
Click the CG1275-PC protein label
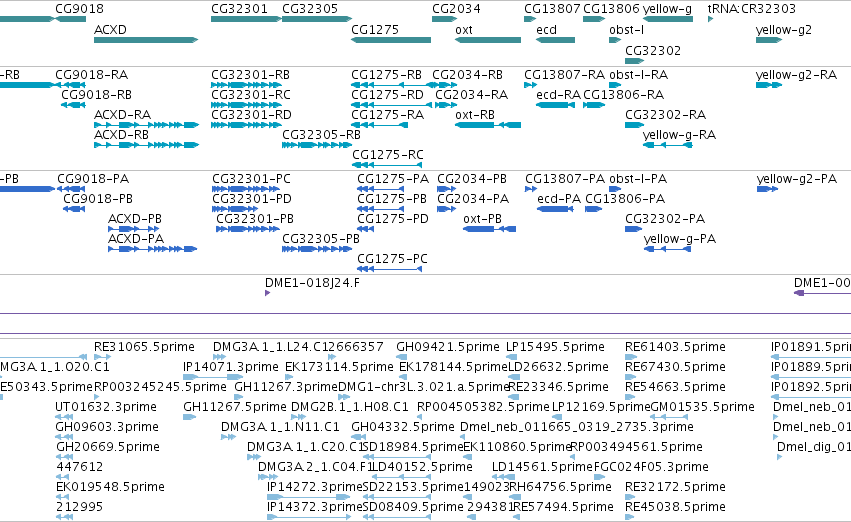(392, 259)
